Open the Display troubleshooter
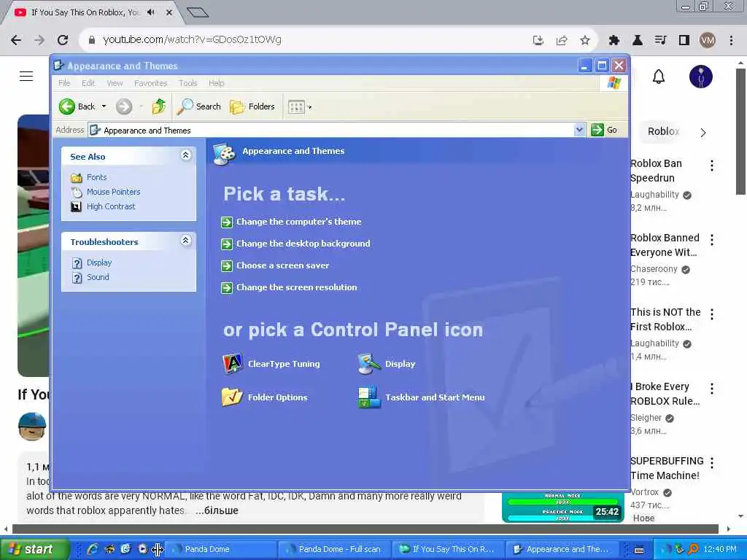The image size is (747, 560). pos(99,262)
